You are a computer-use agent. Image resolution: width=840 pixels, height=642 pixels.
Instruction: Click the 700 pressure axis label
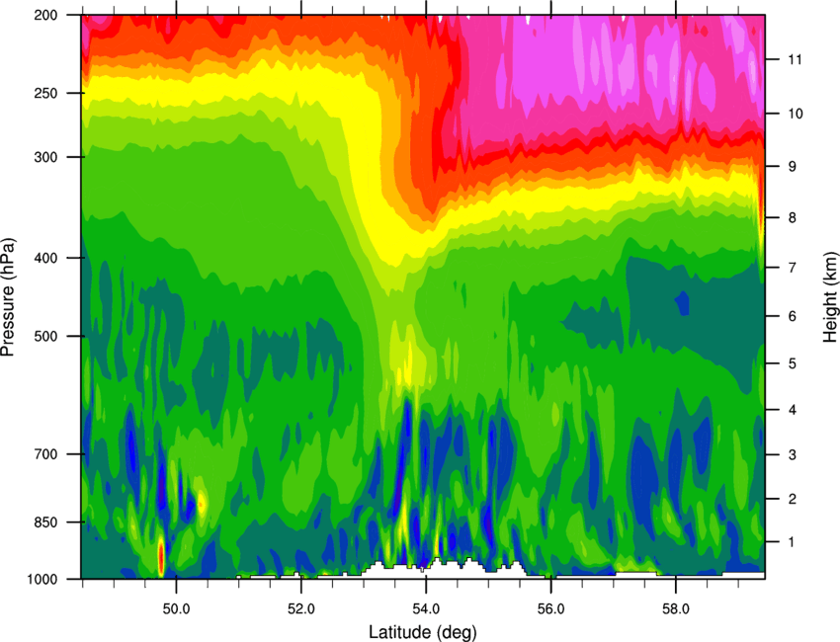tap(47, 454)
